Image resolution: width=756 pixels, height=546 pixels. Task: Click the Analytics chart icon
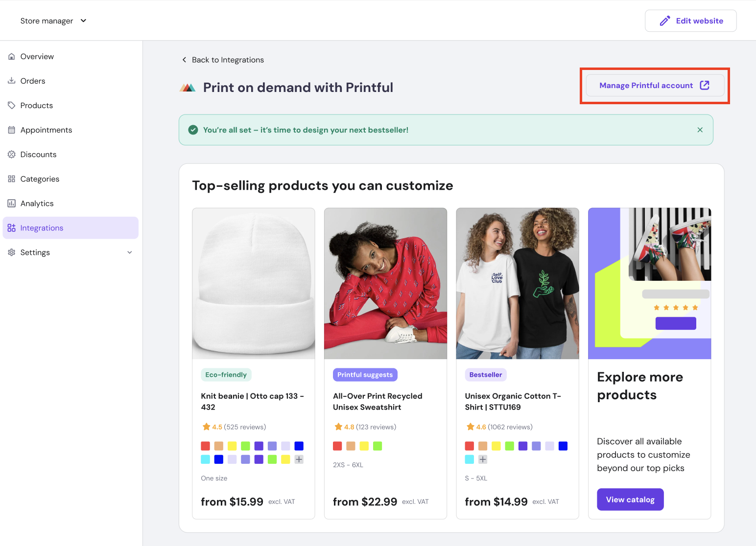tap(12, 204)
